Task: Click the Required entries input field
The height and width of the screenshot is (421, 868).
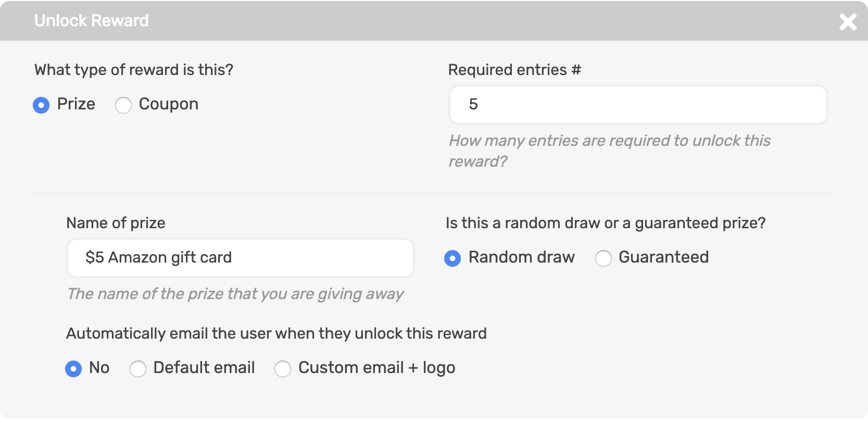Action: (638, 104)
